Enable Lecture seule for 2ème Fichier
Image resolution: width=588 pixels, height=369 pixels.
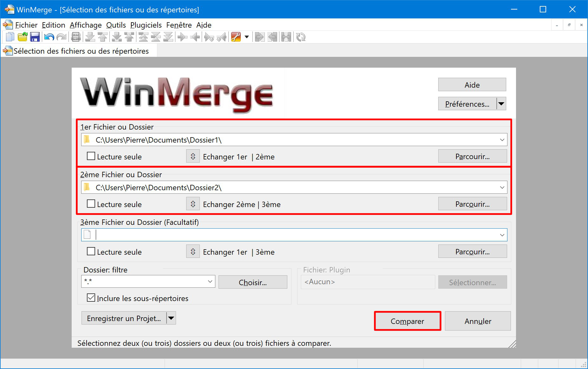(91, 204)
